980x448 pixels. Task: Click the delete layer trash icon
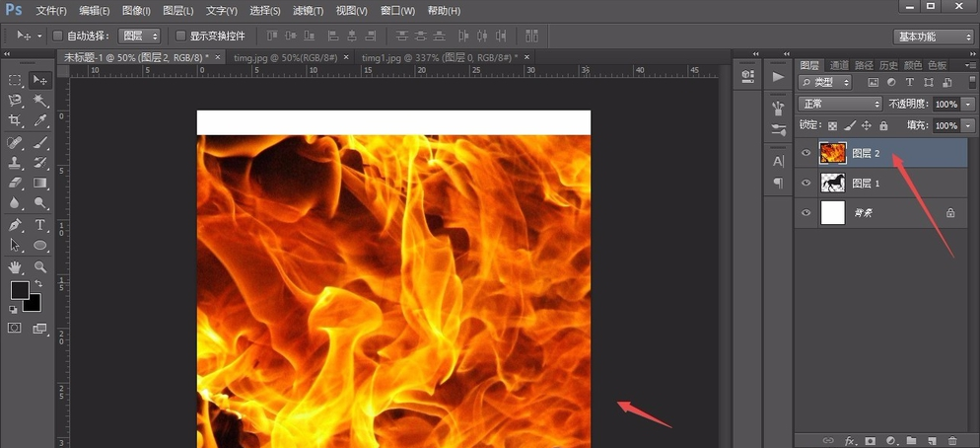(x=951, y=440)
